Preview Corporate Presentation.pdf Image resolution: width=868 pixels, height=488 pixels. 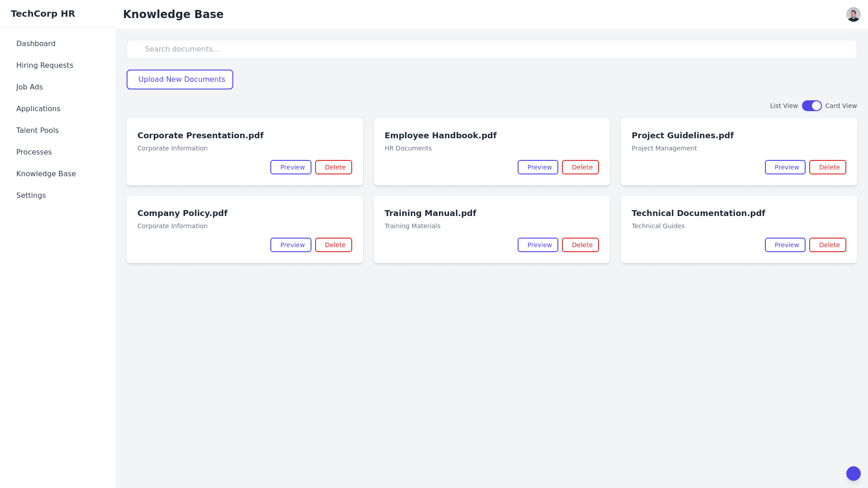point(290,167)
